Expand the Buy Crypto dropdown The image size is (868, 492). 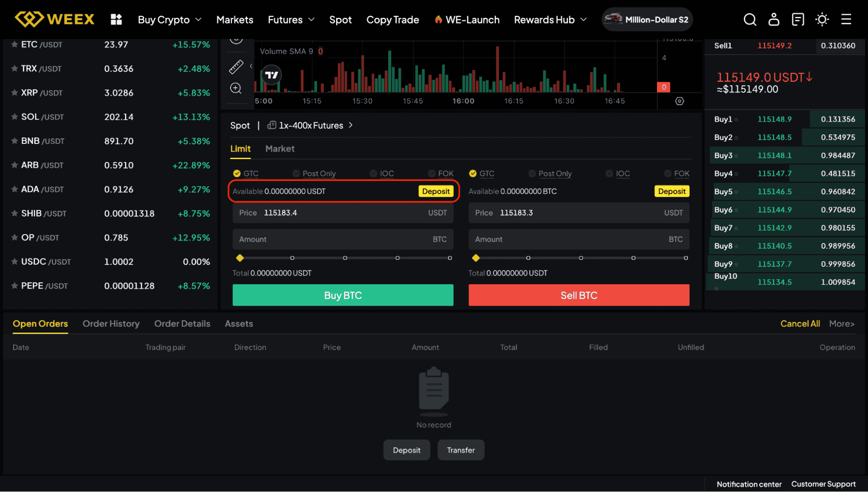click(169, 20)
